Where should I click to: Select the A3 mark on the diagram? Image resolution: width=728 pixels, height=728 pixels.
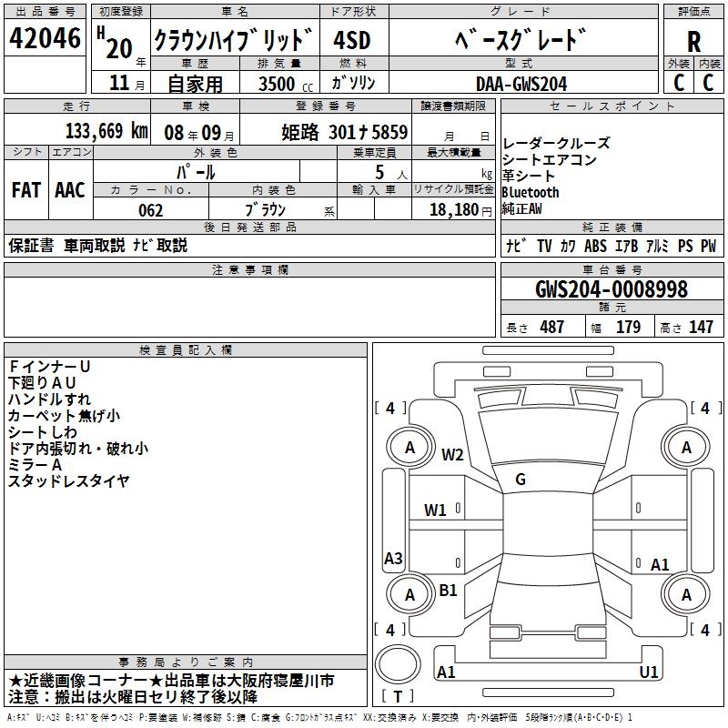click(x=393, y=558)
